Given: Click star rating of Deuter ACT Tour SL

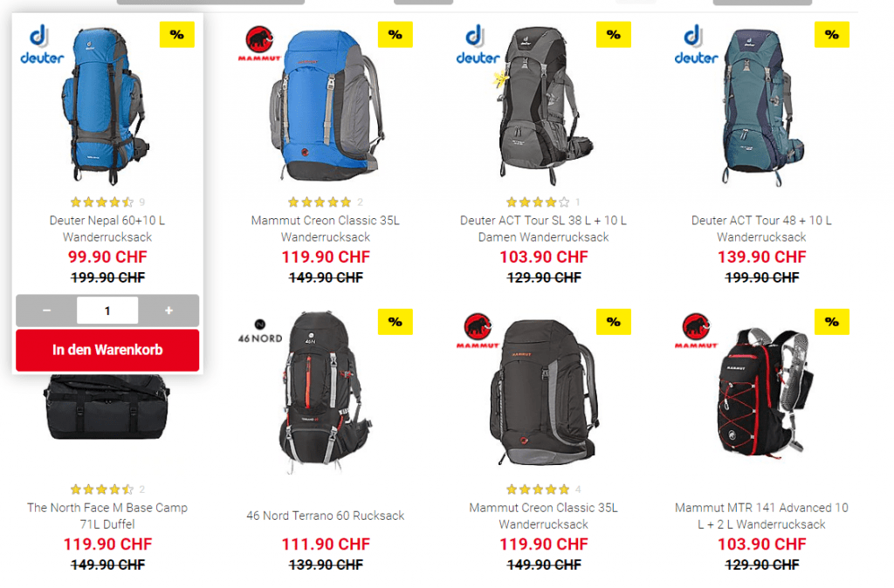Looking at the screenshot, I should point(538,202).
